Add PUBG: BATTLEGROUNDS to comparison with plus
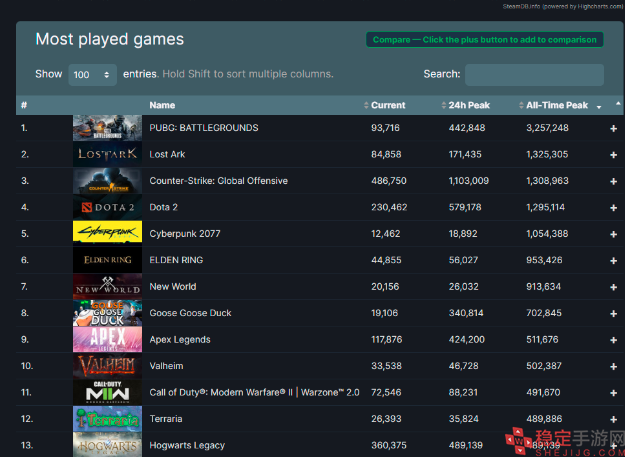The height and width of the screenshot is (457, 625). click(x=613, y=128)
